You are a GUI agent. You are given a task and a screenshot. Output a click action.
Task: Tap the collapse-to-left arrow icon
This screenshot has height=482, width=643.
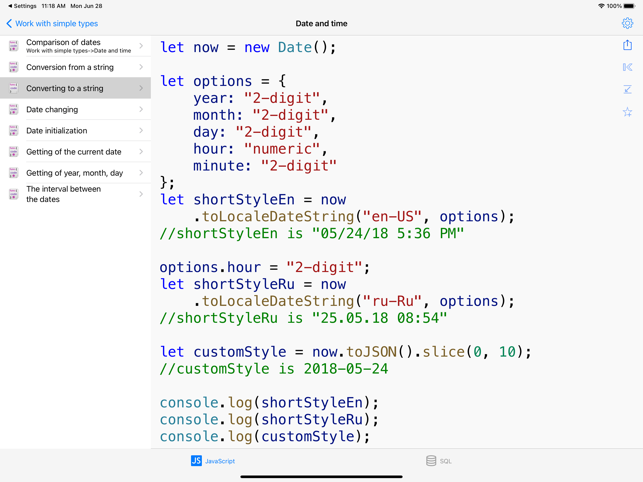[x=627, y=68]
